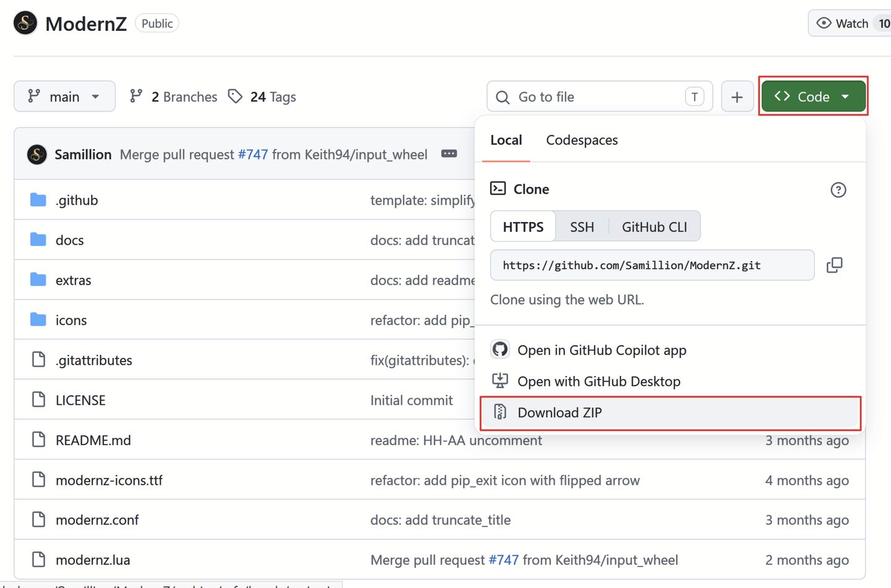Click the add file plus button
Image resolution: width=891 pixels, height=588 pixels.
(x=737, y=96)
